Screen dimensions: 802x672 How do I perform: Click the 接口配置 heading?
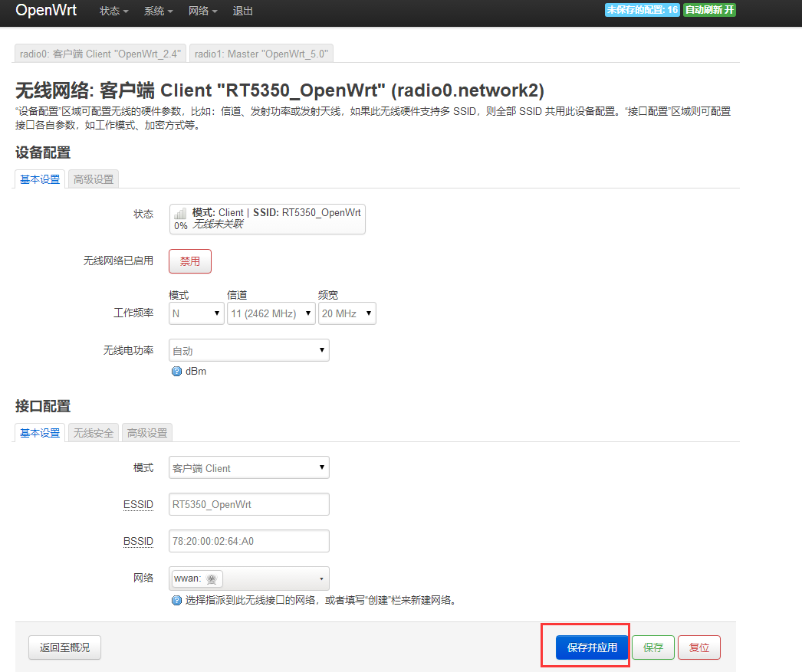pyautogui.click(x=43, y=406)
